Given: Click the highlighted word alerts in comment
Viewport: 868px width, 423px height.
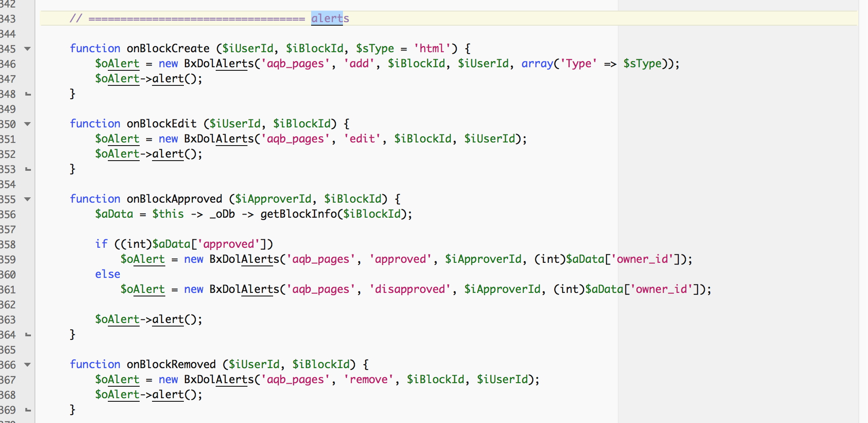Looking at the screenshot, I should coord(330,19).
